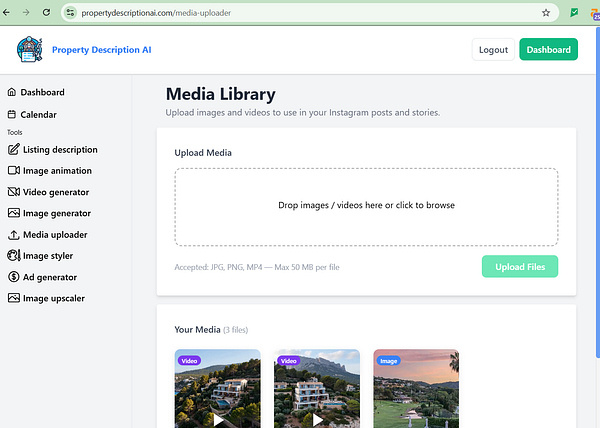Click the browser forward arrow
The image size is (600, 428).
tap(26, 13)
